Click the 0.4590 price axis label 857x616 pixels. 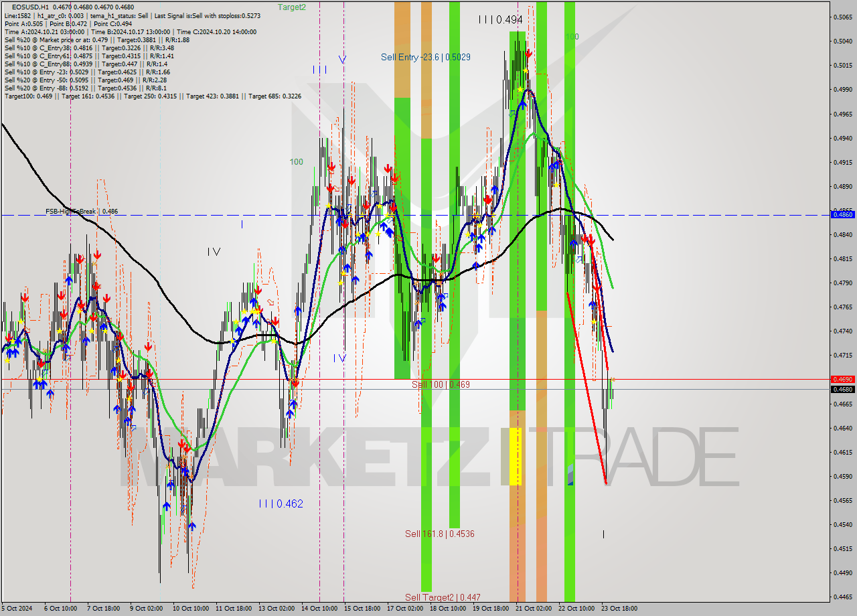pos(842,476)
